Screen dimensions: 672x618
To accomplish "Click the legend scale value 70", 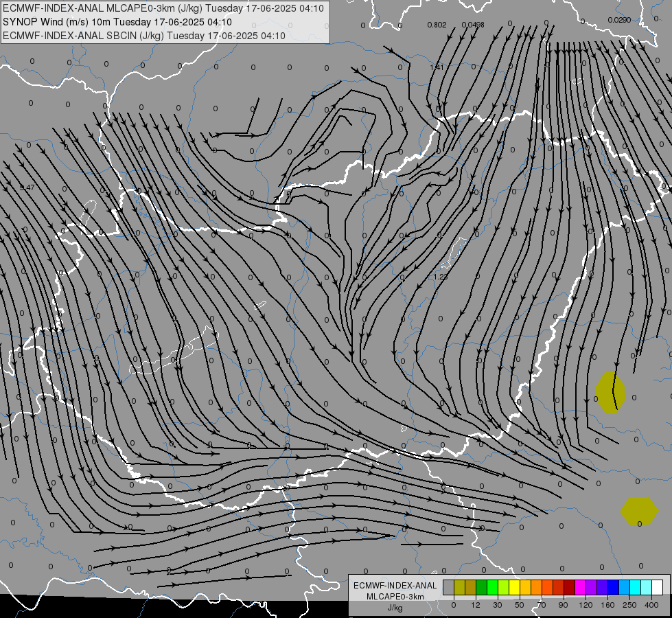I will point(542,605).
